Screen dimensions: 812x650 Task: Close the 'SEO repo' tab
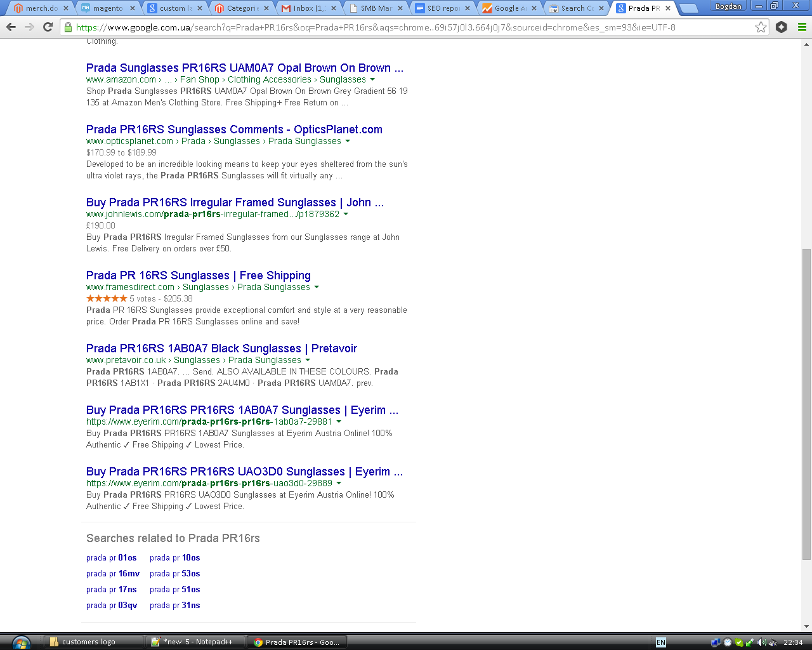(468, 8)
